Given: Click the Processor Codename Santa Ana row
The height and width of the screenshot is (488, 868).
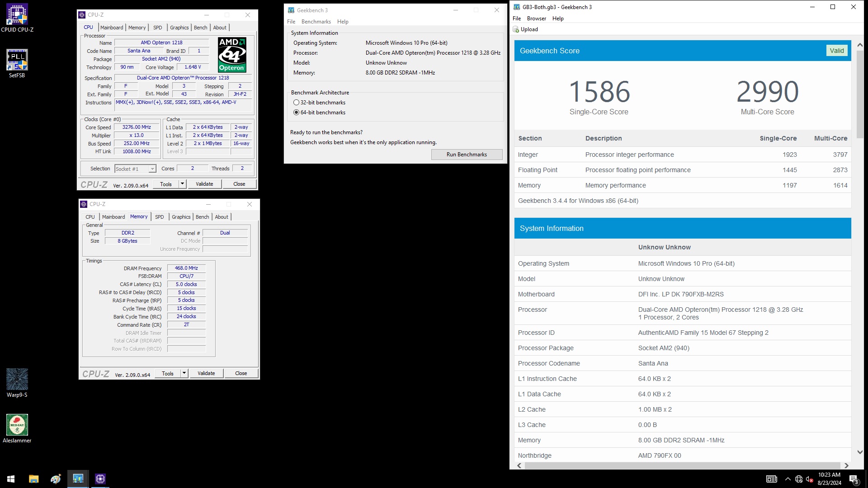Looking at the screenshot, I should pos(683,363).
